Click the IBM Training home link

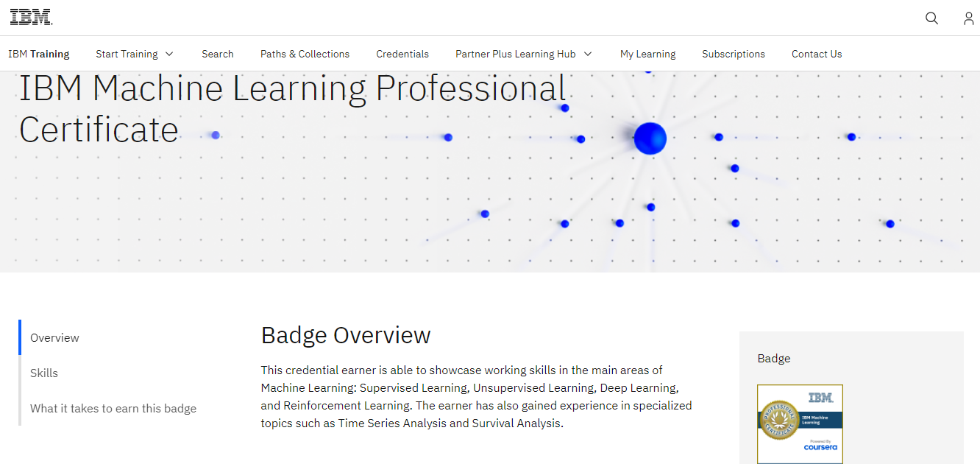point(39,54)
